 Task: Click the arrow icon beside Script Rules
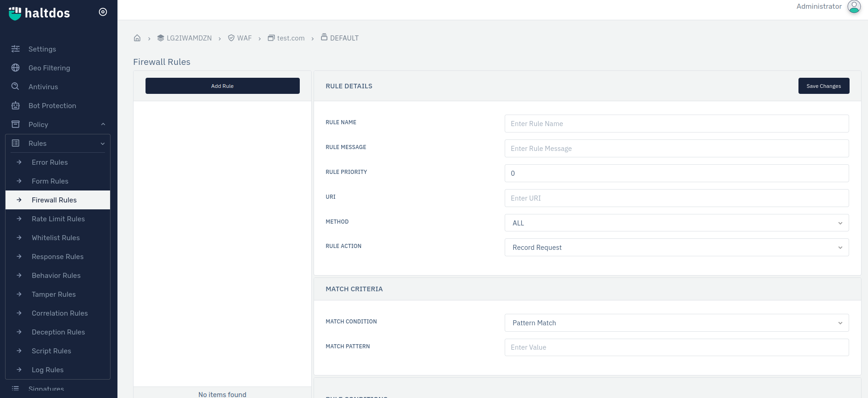(19, 351)
